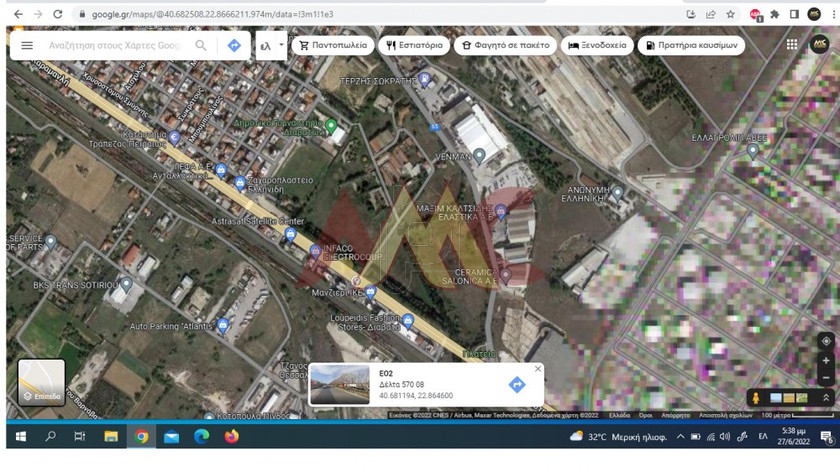The width and height of the screenshot is (840, 472).
Task: Click the Ελλάδα footer link
Action: pyautogui.click(x=619, y=415)
